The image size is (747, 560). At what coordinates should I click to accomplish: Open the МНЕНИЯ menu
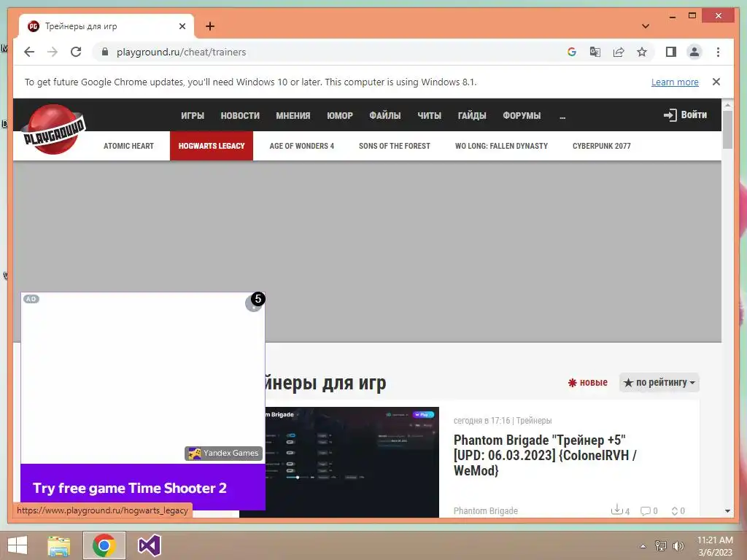tap(293, 116)
